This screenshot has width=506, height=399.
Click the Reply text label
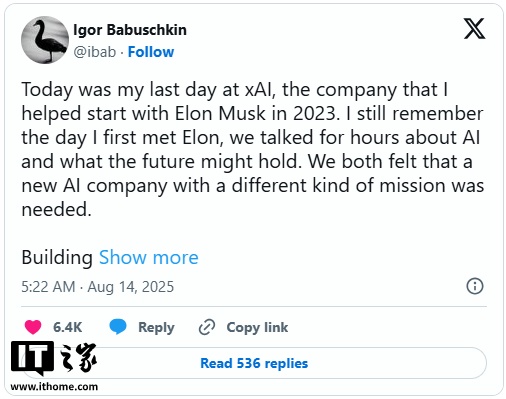coord(156,327)
